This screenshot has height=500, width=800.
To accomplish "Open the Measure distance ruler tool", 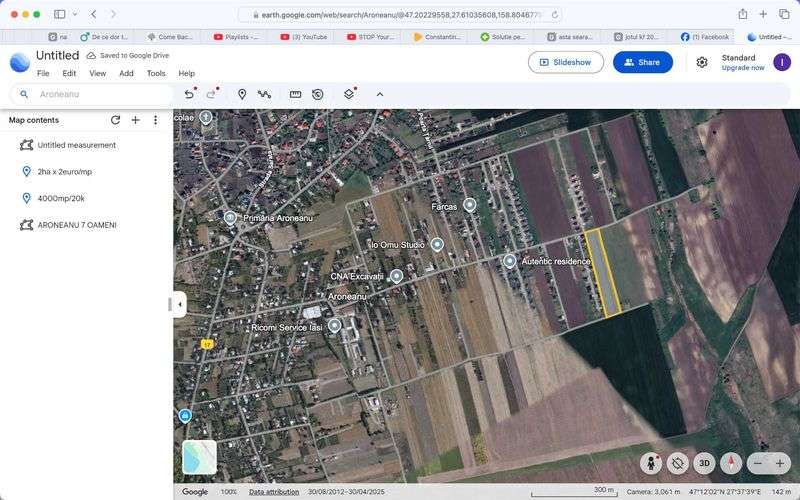I will [x=295, y=94].
